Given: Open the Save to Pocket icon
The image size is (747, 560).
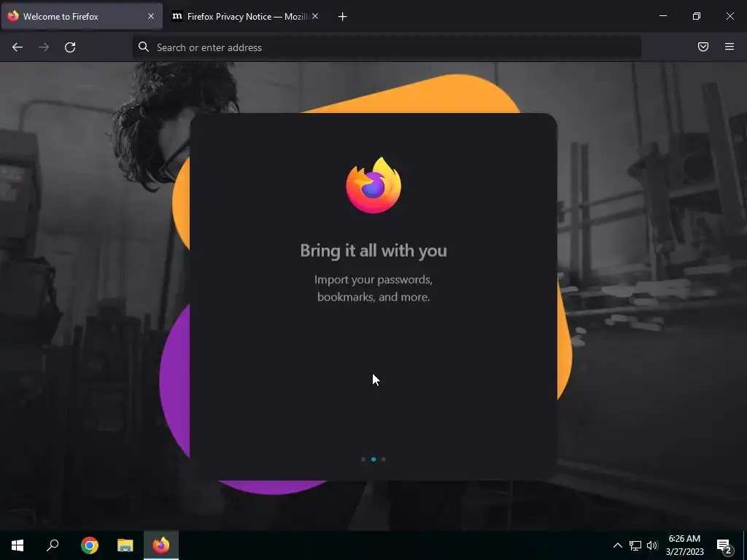Looking at the screenshot, I should click(x=703, y=47).
